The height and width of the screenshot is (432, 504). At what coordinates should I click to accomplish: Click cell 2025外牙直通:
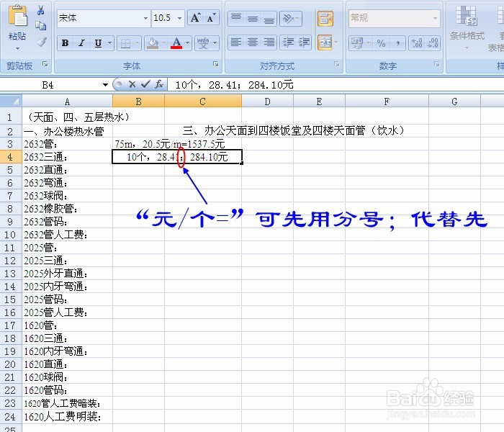pos(68,274)
